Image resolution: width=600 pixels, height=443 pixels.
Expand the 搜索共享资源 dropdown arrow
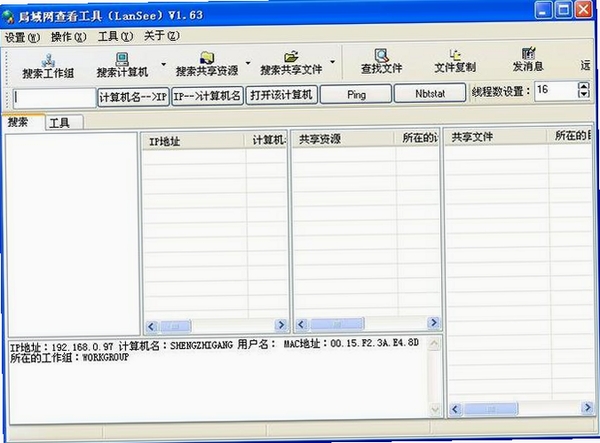point(248,62)
